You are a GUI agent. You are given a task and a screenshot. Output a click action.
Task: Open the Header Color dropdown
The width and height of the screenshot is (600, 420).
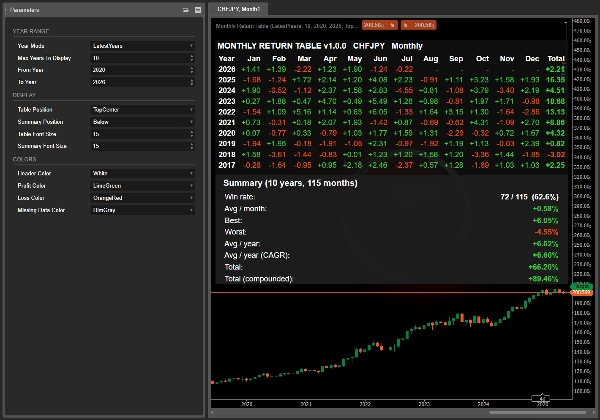pyautogui.click(x=142, y=173)
